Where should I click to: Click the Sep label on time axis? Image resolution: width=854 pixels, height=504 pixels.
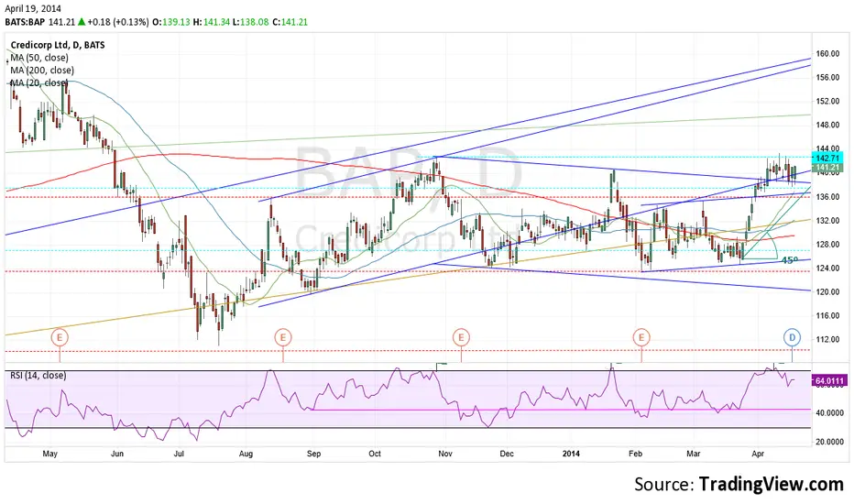pos(313,454)
